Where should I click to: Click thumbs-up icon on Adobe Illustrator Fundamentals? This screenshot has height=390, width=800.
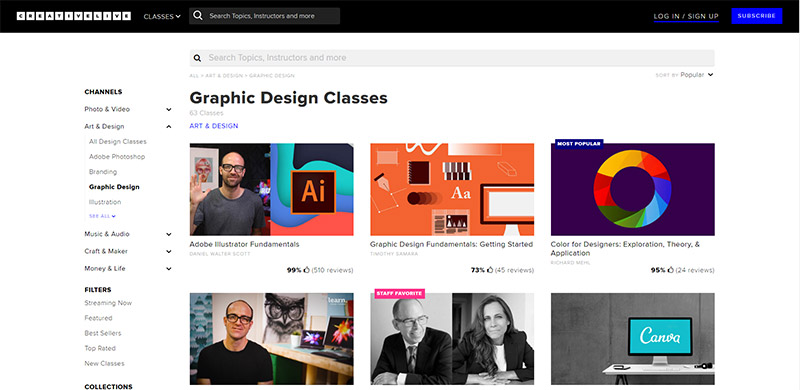(307, 270)
